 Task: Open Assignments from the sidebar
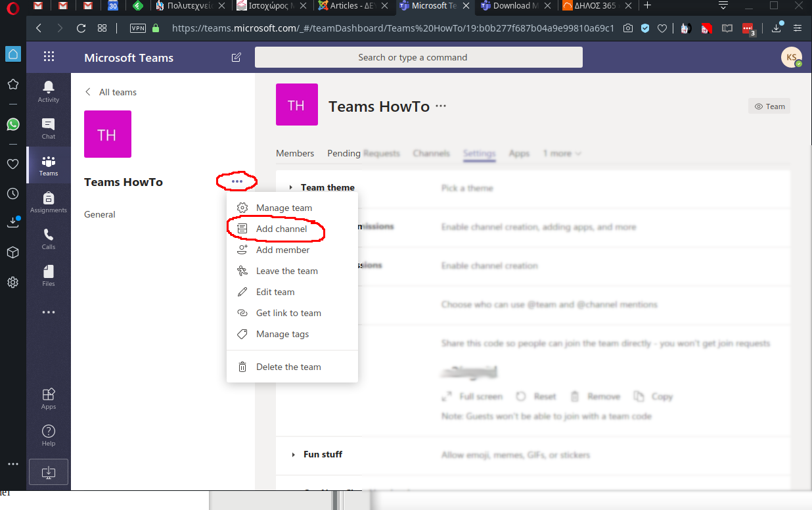pos(49,201)
